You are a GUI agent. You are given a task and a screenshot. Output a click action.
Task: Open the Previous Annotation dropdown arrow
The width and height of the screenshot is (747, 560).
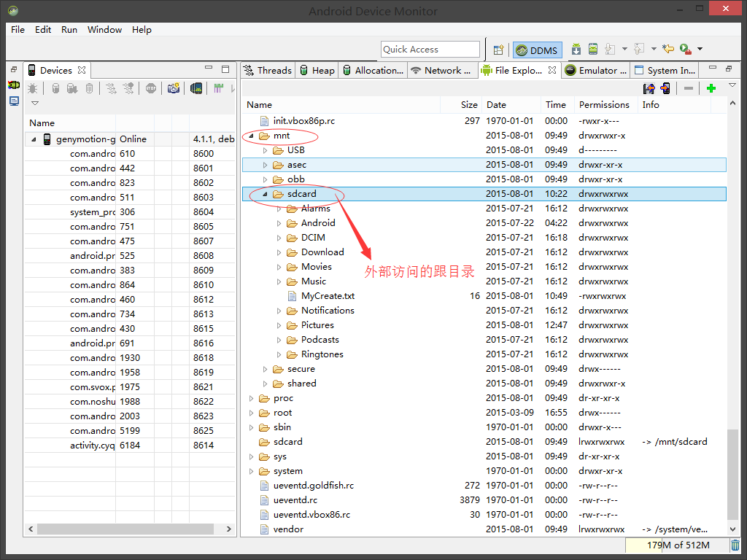pos(654,49)
